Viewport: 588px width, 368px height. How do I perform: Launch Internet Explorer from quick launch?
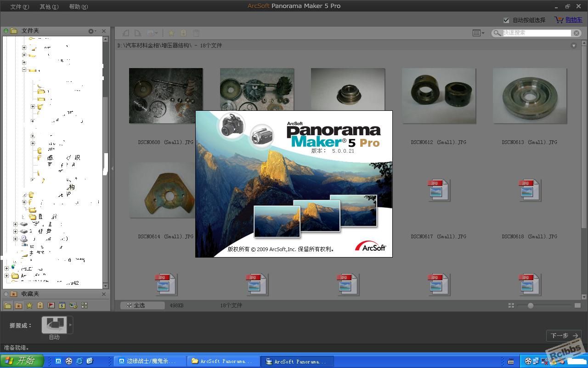(79, 361)
